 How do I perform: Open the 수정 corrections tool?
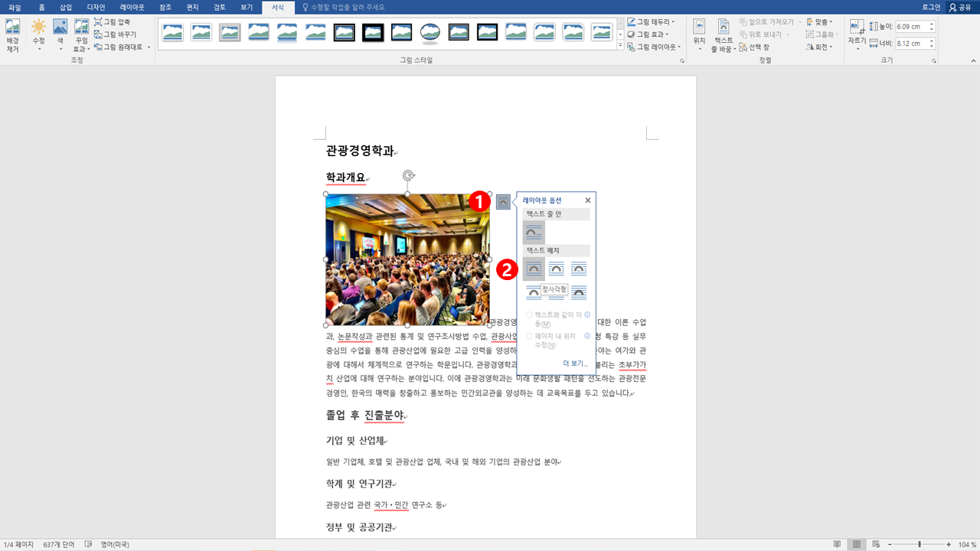[38, 35]
